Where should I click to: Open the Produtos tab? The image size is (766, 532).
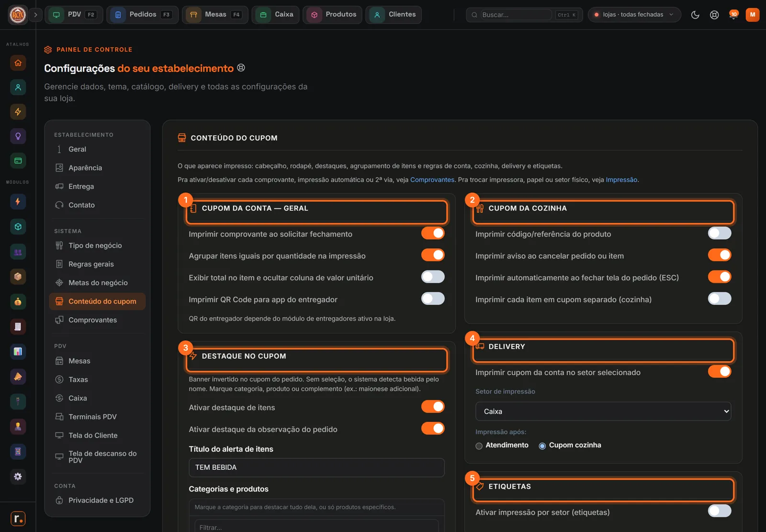(x=332, y=15)
